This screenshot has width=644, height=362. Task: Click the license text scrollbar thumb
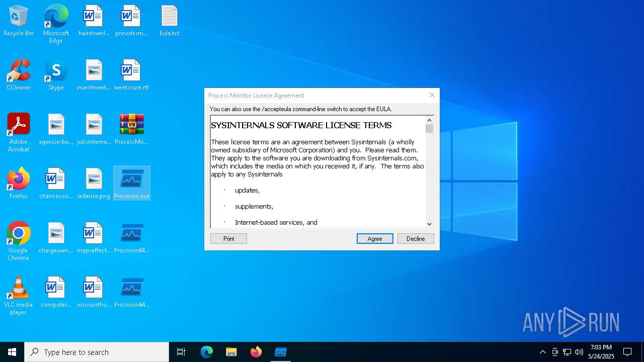(429, 129)
